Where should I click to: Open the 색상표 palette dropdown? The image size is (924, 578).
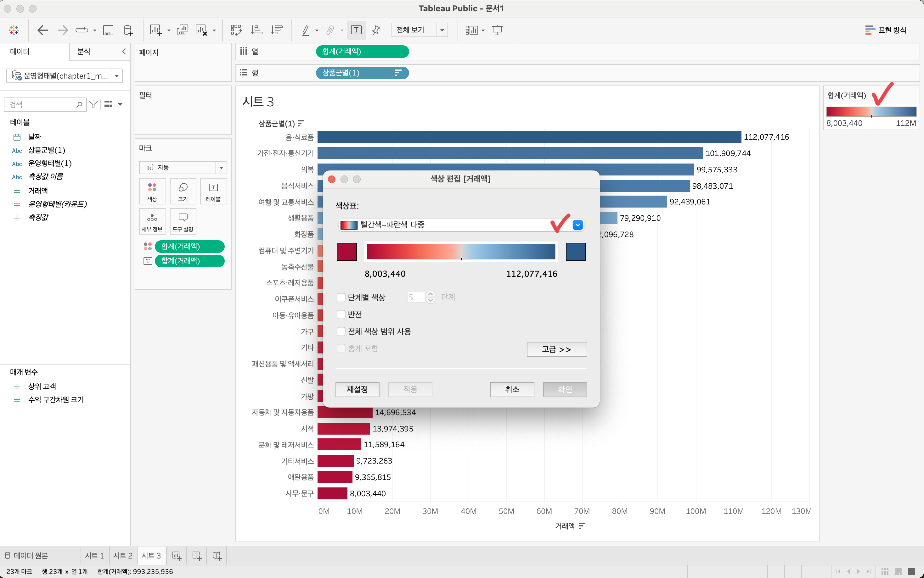pos(577,225)
